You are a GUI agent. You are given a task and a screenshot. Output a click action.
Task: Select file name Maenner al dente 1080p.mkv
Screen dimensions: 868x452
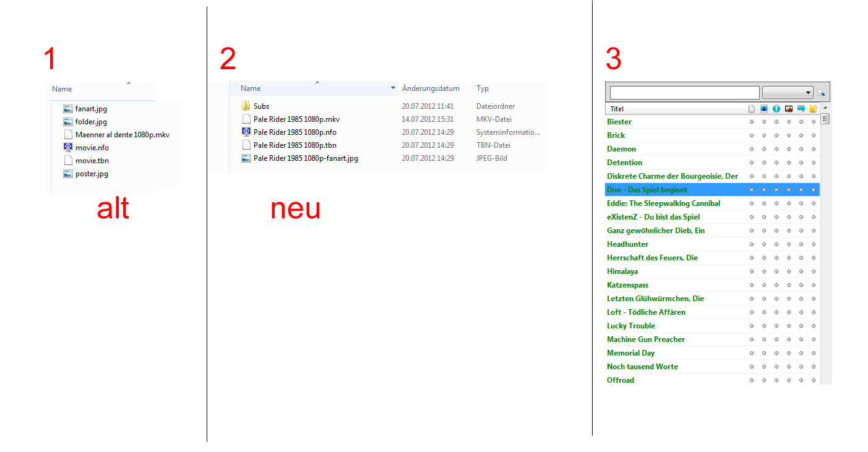tap(122, 135)
